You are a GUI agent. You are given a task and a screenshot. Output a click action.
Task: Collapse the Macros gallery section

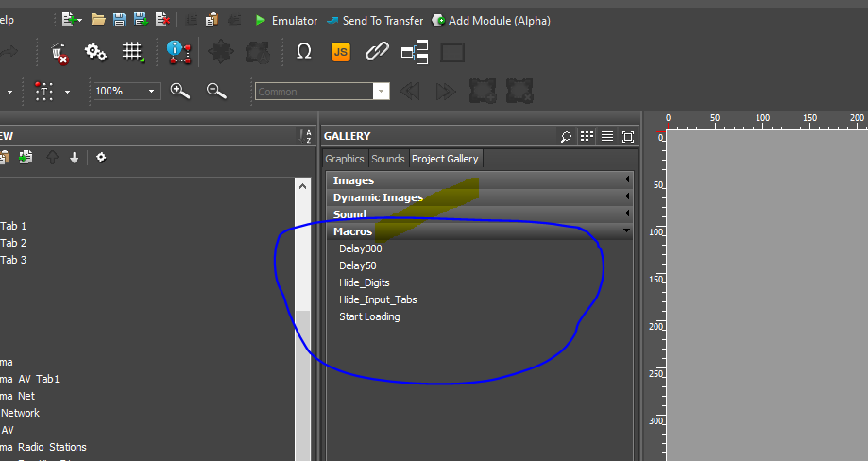click(479, 231)
